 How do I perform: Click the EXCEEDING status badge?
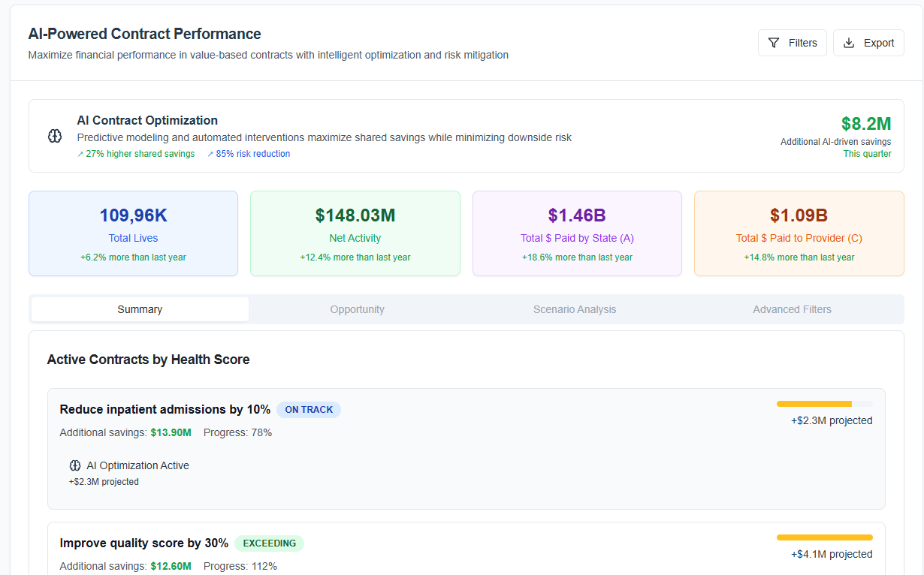pos(270,543)
